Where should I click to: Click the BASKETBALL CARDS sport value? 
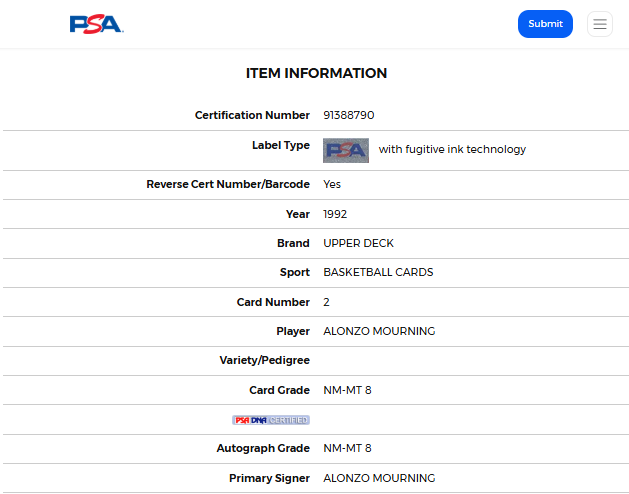pyautogui.click(x=378, y=273)
